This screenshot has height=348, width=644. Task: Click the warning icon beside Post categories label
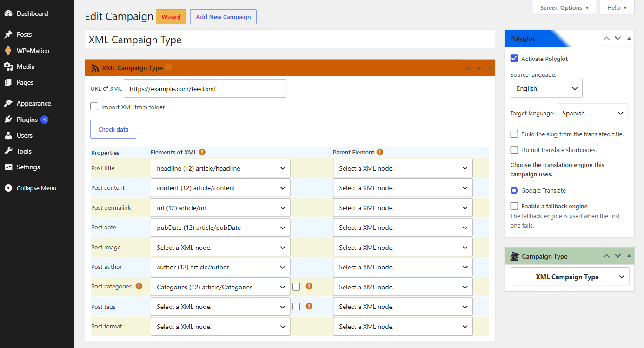pos(139,286)
